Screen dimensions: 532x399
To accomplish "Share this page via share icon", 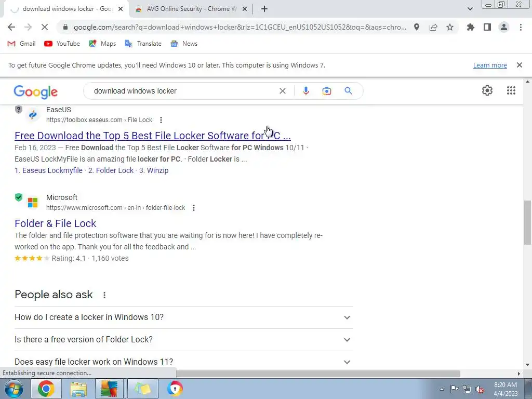I will 433,27.
